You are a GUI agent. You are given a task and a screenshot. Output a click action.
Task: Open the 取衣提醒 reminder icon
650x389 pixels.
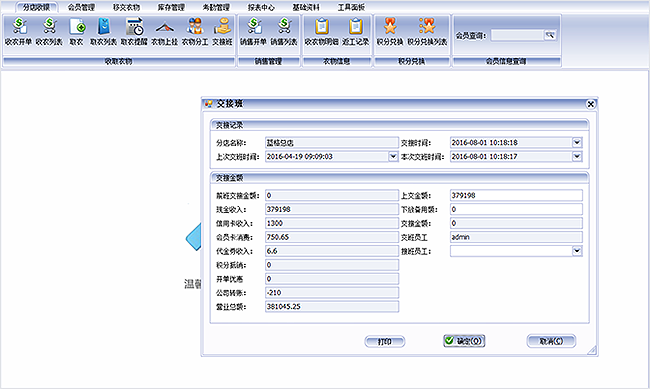pos(134,31)
